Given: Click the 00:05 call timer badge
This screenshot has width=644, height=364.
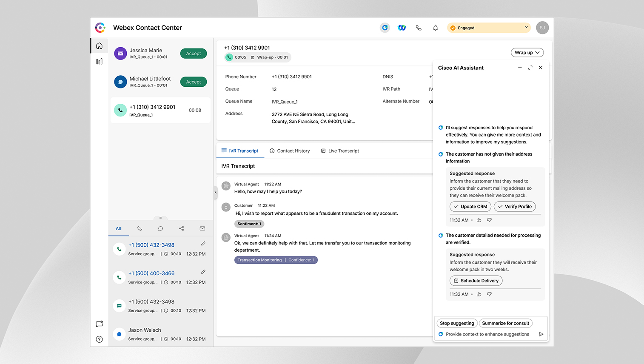Looking at the screenshot, I should [x=236, y=57].
